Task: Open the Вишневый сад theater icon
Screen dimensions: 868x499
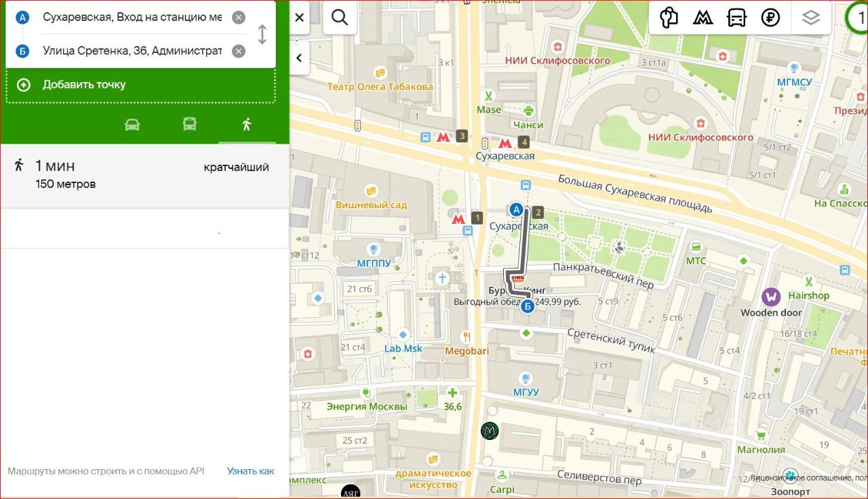Action: pyautogui.click(x=371, y=191)
